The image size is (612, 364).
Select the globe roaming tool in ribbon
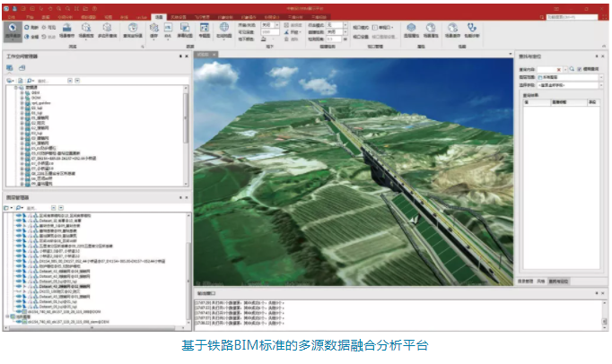[x=13, y=30]
